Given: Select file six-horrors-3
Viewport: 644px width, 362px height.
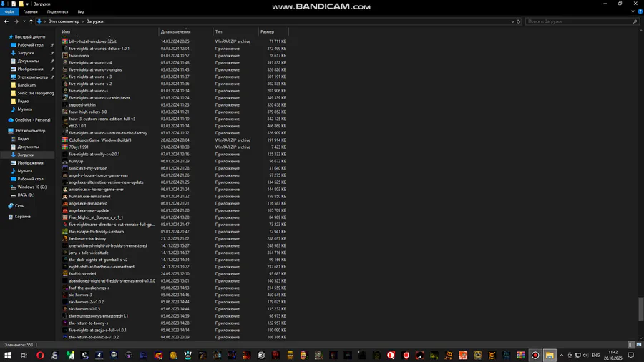Looking at the screenshot, I should click(80, 295).
